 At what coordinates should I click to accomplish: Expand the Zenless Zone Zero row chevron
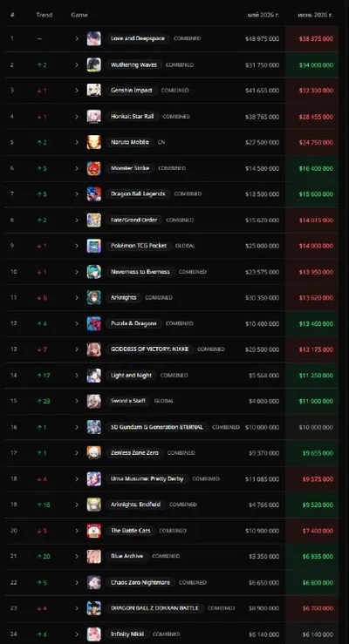77,453
